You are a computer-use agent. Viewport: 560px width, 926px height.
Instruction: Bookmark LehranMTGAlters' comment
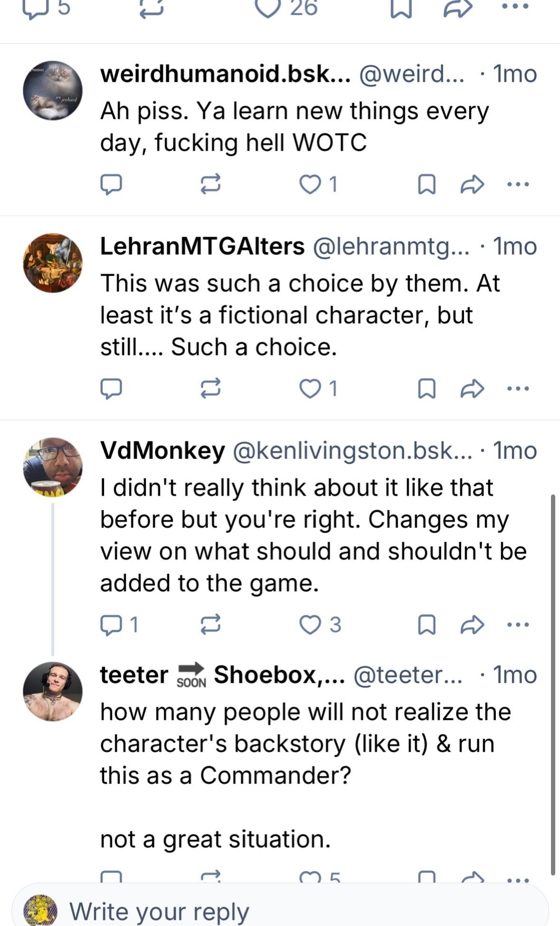click(x=427, y=389)
